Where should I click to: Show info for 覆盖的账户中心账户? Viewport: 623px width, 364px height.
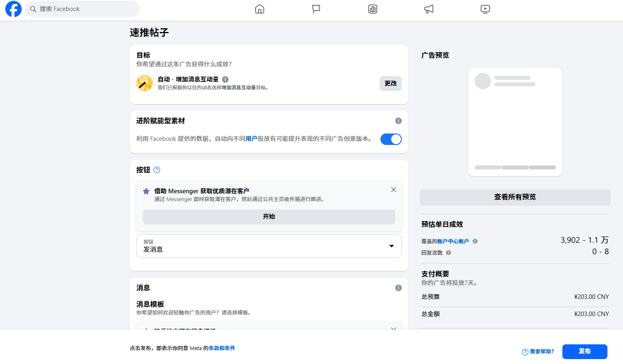[x=475, y=241]
